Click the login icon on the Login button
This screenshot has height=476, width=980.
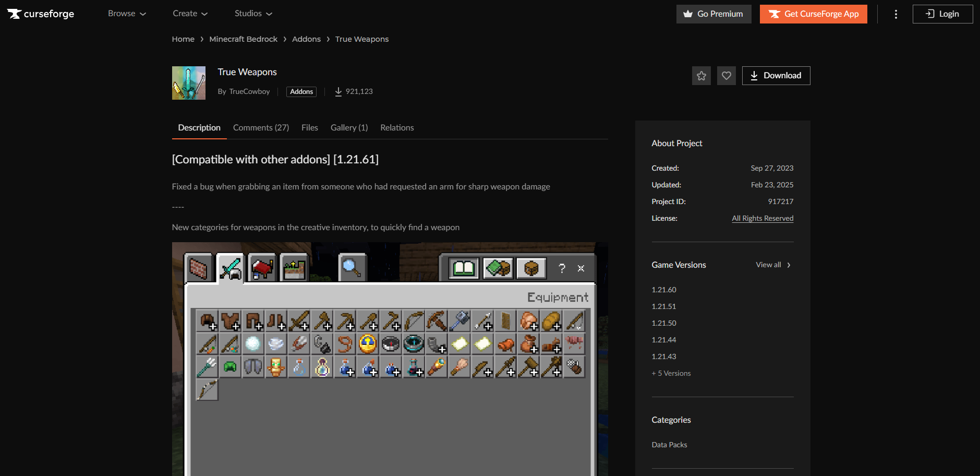[930, 14]
